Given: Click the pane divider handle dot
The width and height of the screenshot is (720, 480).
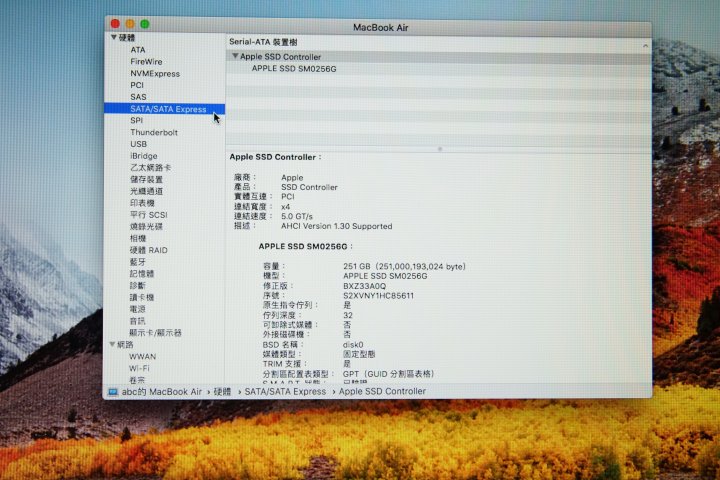Looking at the screenshot, I should coord(439,149).
